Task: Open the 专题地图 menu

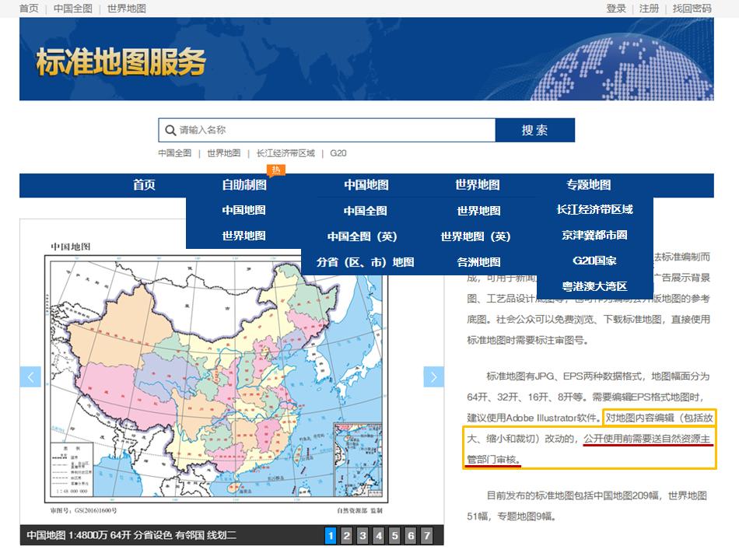Action: [x=588, y=184]
